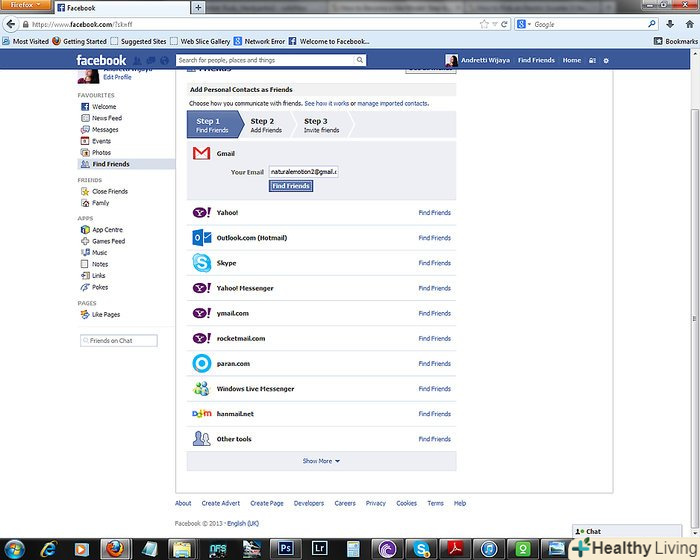This screenshot has width=700, height=560.
Task: Open the privacy shortcuts lock icon
Action: click(592, 60)
